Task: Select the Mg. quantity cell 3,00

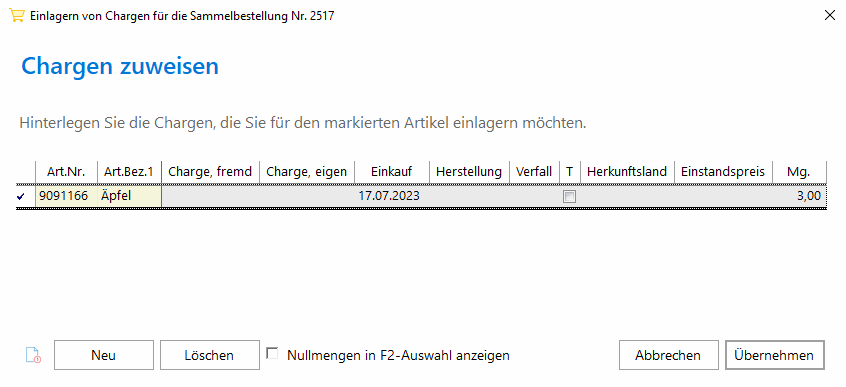Action: pyautogui.click(x=799, y=196)
